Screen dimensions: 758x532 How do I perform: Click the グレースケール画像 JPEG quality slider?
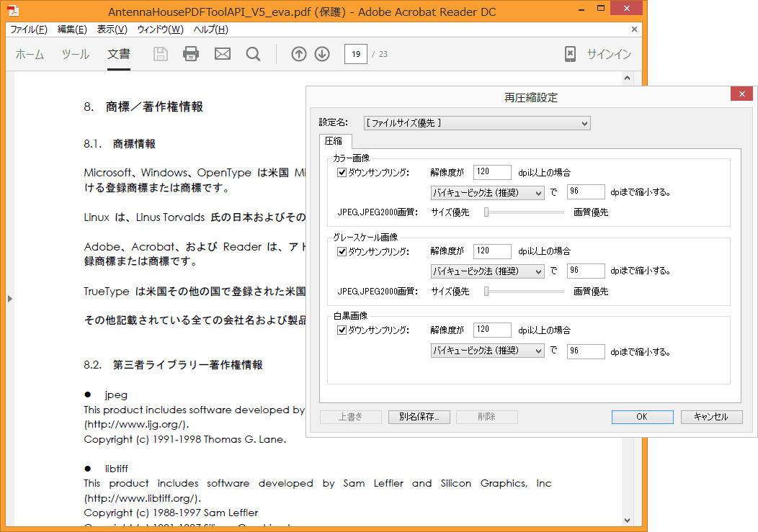point(525,292)
